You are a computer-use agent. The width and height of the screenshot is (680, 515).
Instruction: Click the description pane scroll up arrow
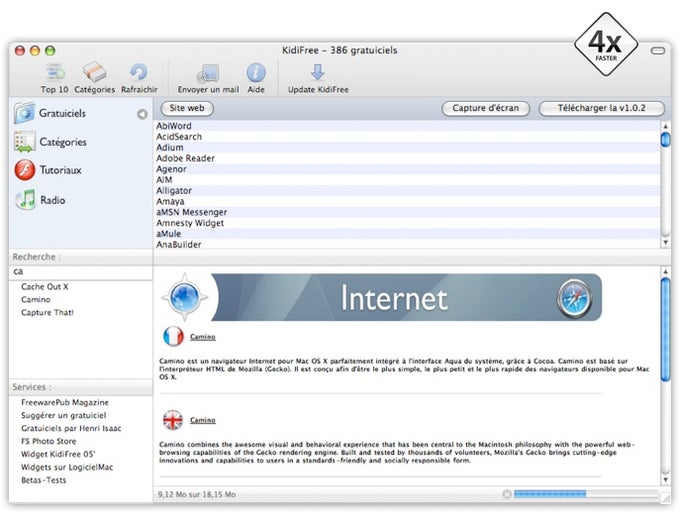665,272
